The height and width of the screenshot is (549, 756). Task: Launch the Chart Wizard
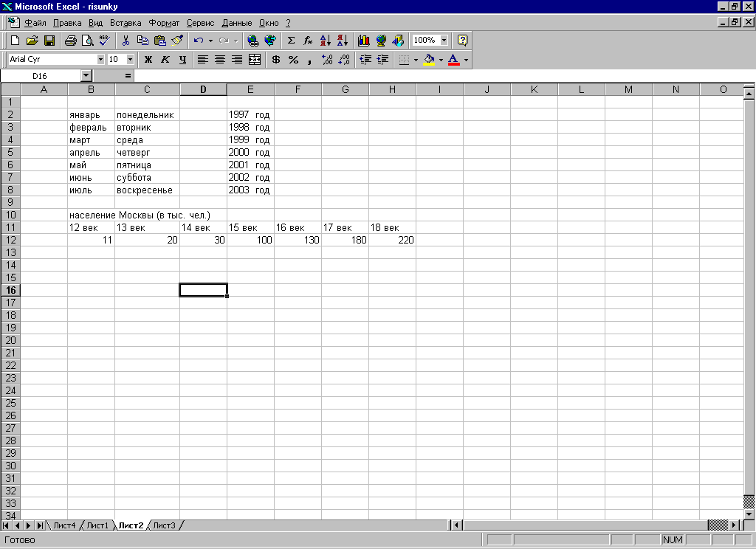[x=363, y=41]
